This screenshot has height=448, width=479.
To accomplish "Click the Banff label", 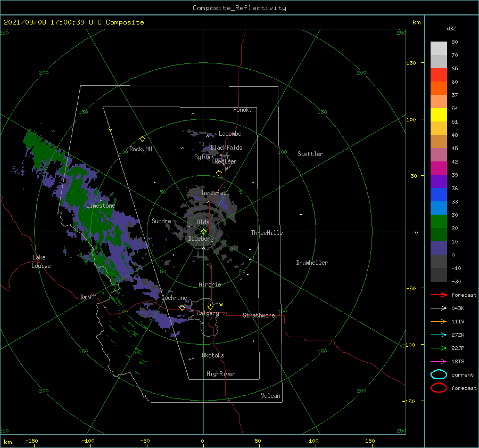I will coord(88,297).
